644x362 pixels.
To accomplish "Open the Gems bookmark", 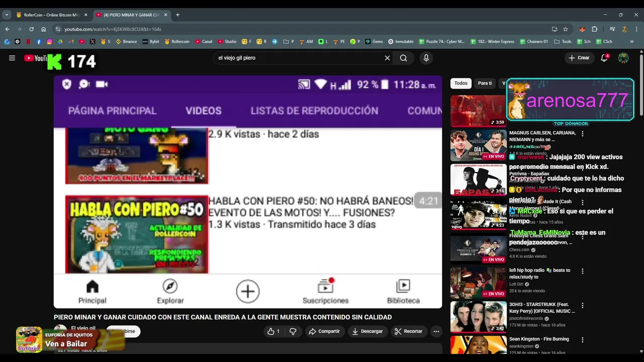I will point(374,41).
